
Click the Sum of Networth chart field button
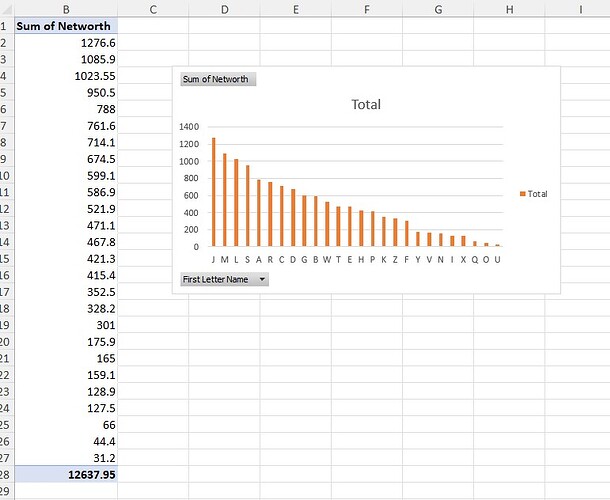coord(217,79)
